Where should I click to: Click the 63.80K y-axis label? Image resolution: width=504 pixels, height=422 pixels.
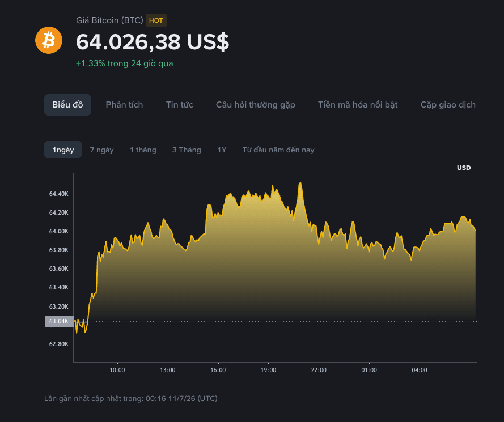click(x=58, y=250)
